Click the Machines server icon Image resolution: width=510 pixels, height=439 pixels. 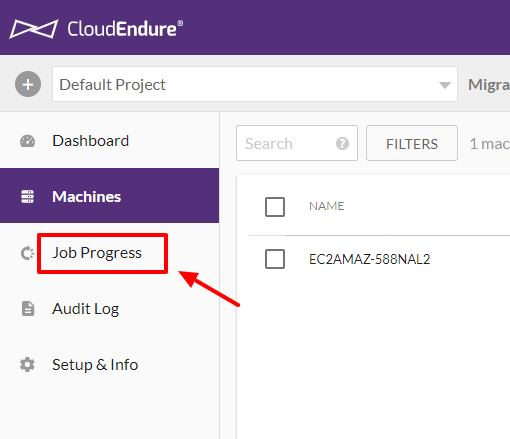click(x=27, y=196)
